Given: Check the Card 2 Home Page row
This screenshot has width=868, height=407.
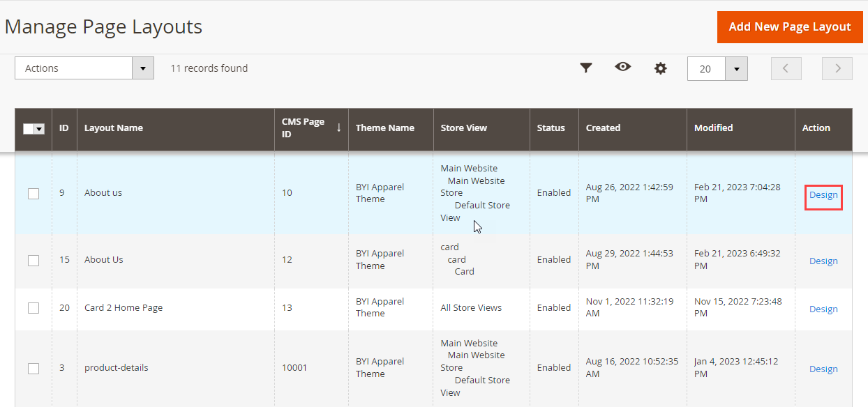Looking at the screenshot, I should coord(33,308).
